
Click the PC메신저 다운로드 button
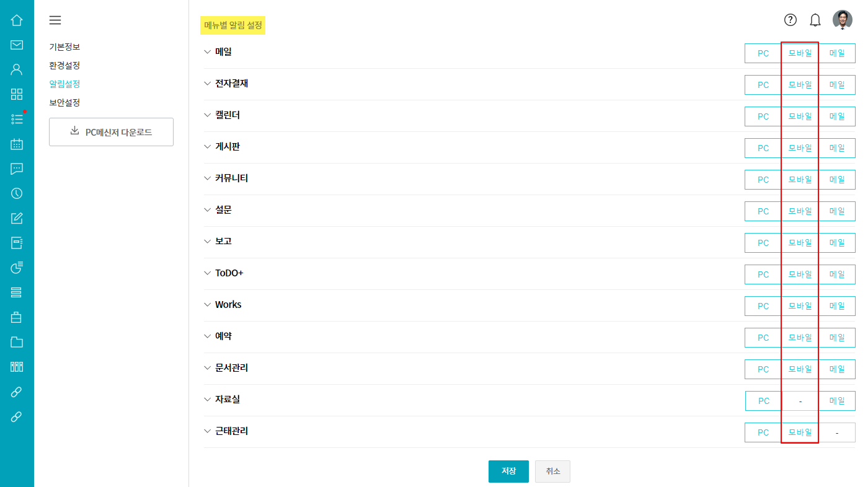[111, 132]
